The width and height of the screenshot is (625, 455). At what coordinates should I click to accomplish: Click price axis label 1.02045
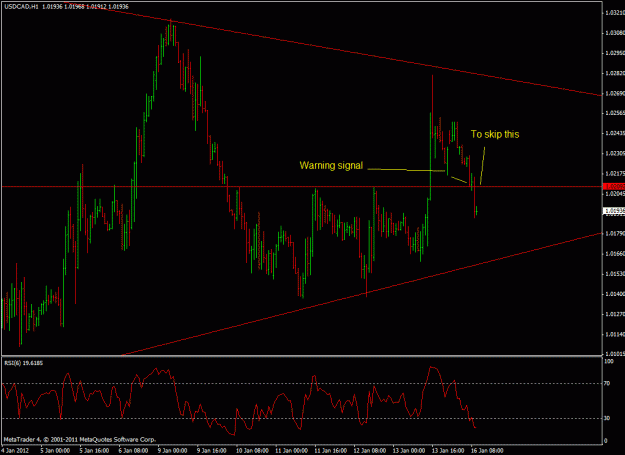tap(615, 194)
